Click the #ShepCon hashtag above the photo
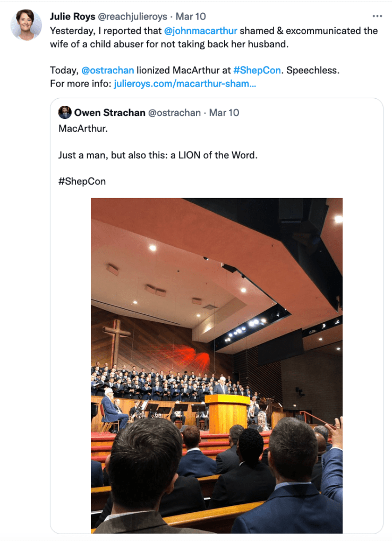 pyautogui.click(x=82, y=181)
